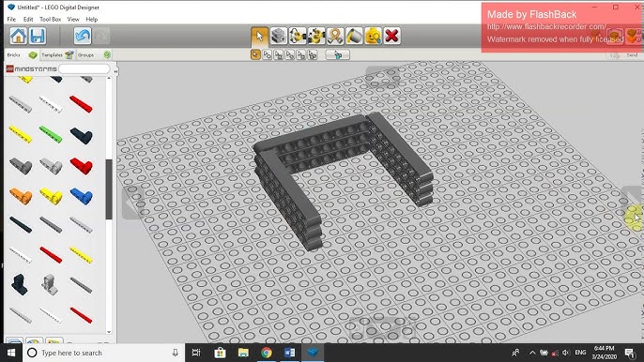Pick the light gray cross block brick

pos(50,284)
